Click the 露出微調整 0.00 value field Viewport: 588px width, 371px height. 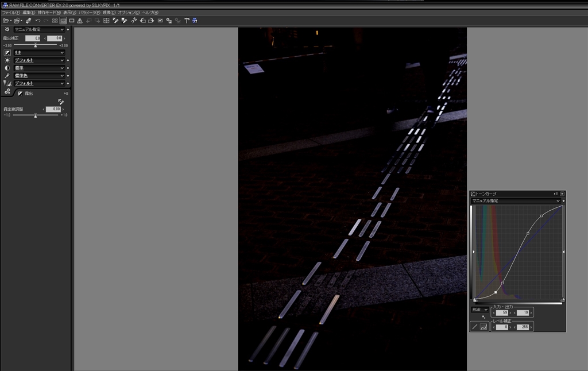[53, 109]
